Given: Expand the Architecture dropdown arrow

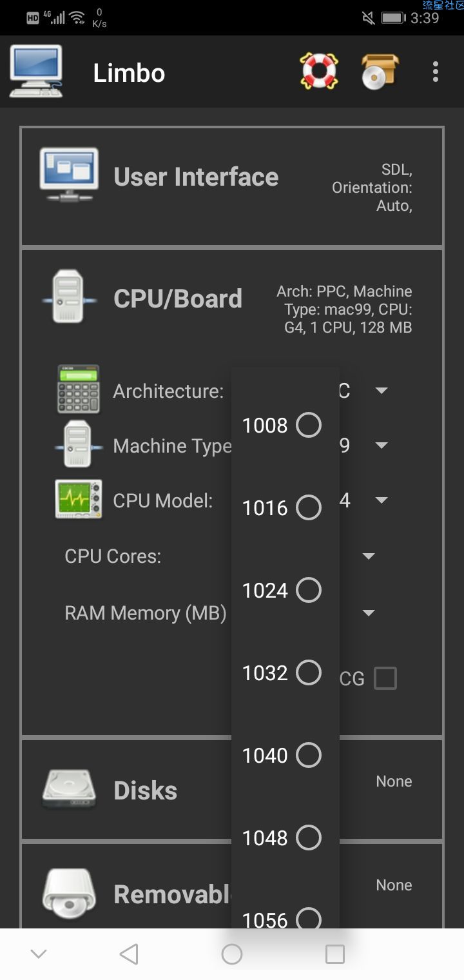Looking at the screenshot, I should coord(382,391).
